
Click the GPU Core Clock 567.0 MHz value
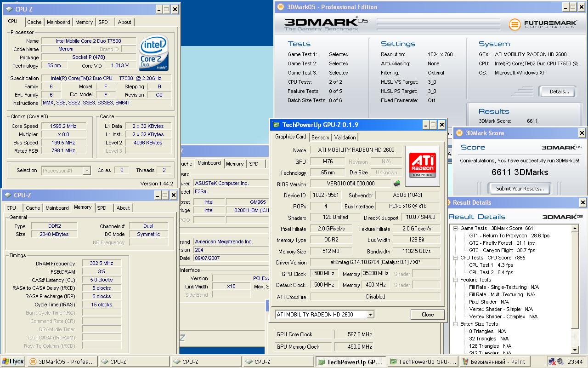pyautogui.click(x=354, y=334)
